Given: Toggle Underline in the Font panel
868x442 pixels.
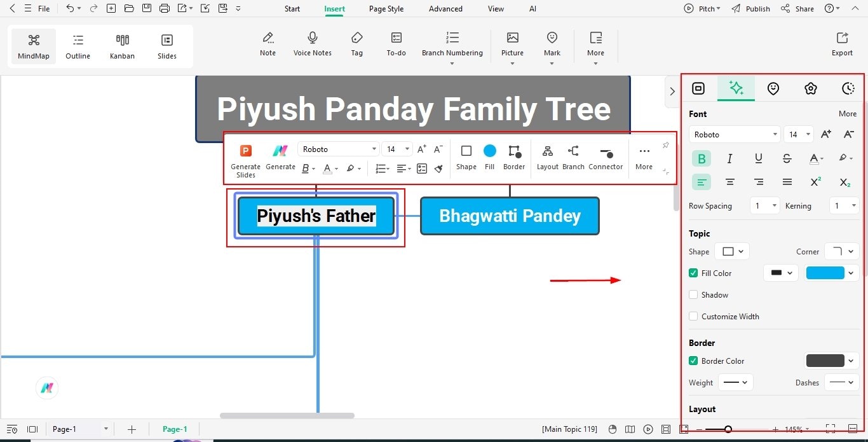Looking at the screenshot, I should (759, 158).
